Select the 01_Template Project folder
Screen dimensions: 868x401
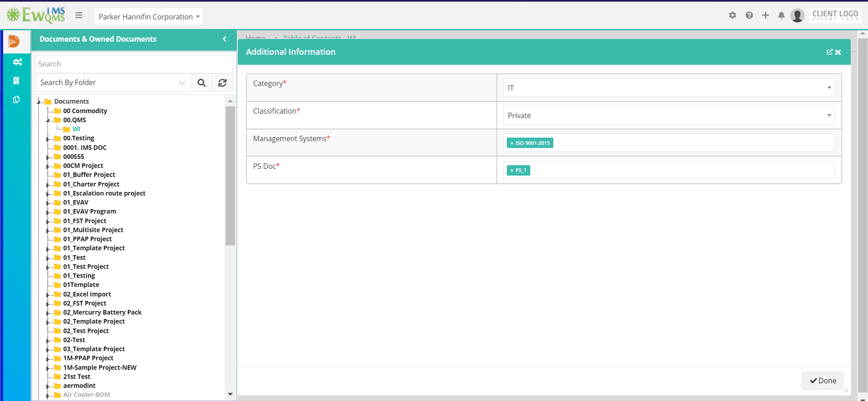(x=94, y=248)
